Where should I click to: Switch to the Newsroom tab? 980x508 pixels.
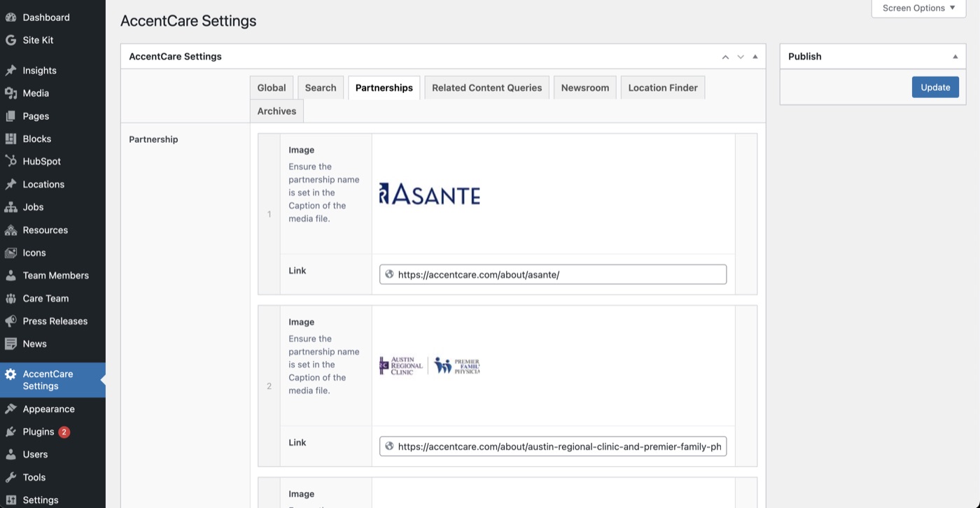[x=584, y=87]
